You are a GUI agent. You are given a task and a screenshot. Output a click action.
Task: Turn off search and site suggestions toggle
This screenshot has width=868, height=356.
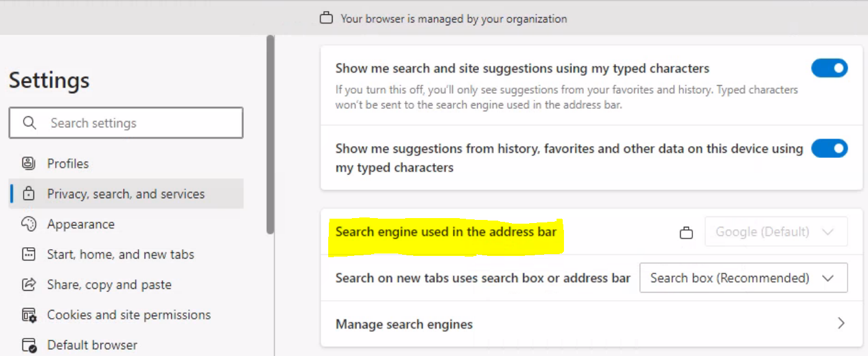829,68
